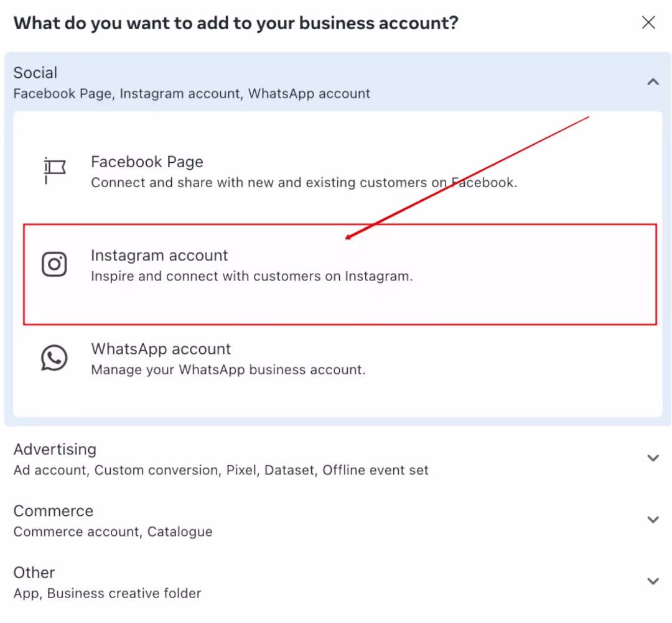
Task: Expand the Commerce section chevron
Action: pyautogui.click(x=653, y=520)
